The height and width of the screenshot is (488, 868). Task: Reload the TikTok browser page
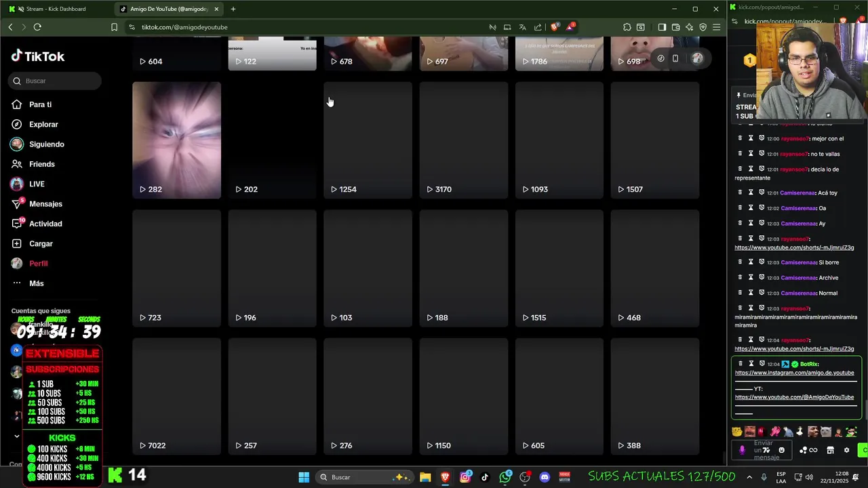pos(37,27)
